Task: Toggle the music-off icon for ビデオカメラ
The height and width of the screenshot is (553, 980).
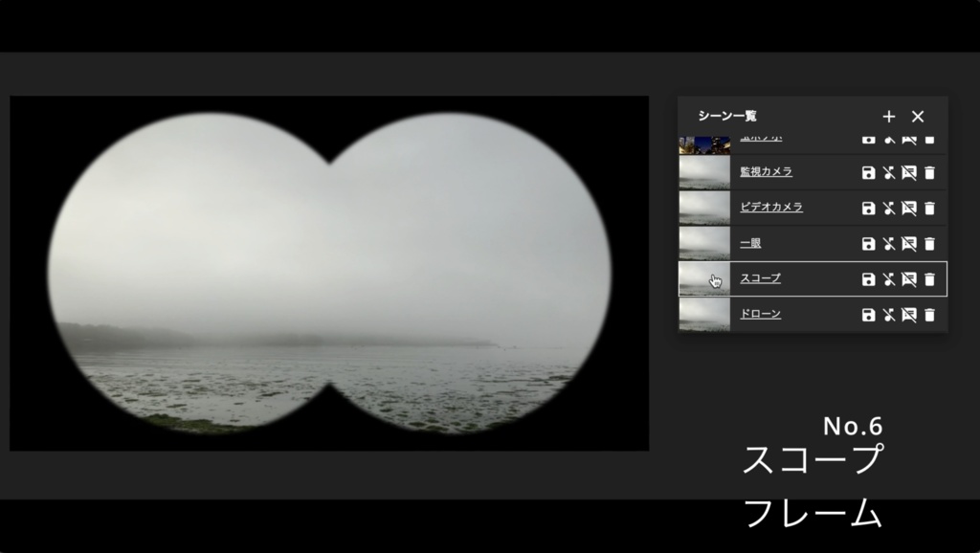Action: tap(889, 208)
